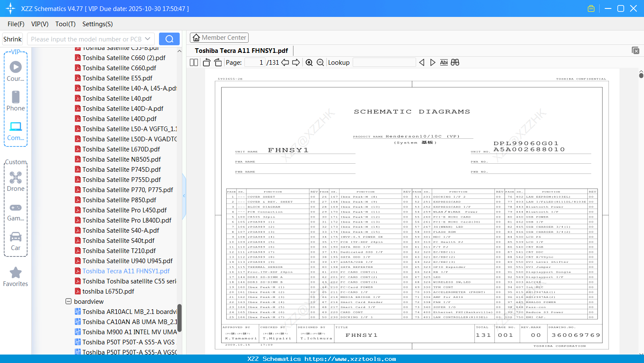Open the Game console category
The height and width of the screenshot is (363, 644).
coord(16,212)
